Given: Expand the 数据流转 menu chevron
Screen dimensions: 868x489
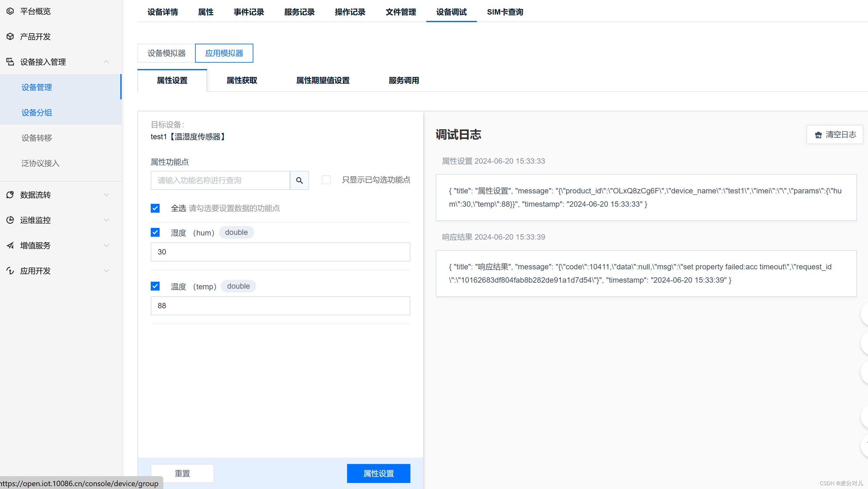Looking at the screenshot, I should click(106, 195).
